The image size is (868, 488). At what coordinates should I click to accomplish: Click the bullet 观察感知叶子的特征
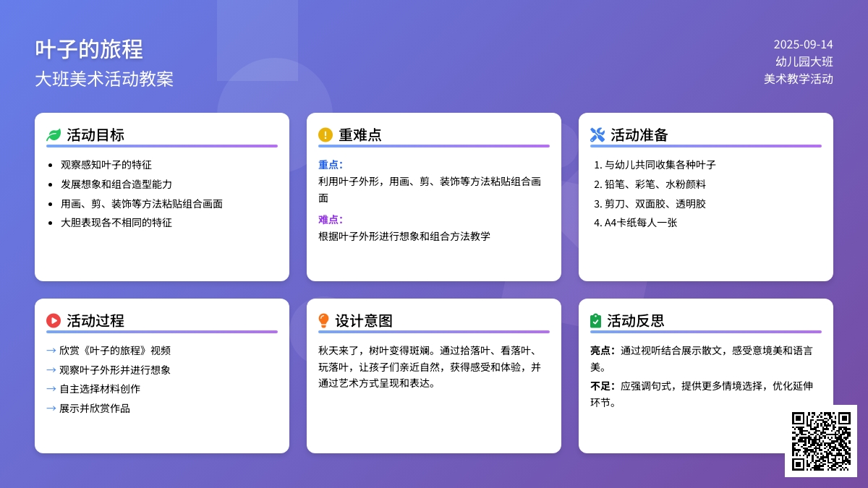[106, 165]
